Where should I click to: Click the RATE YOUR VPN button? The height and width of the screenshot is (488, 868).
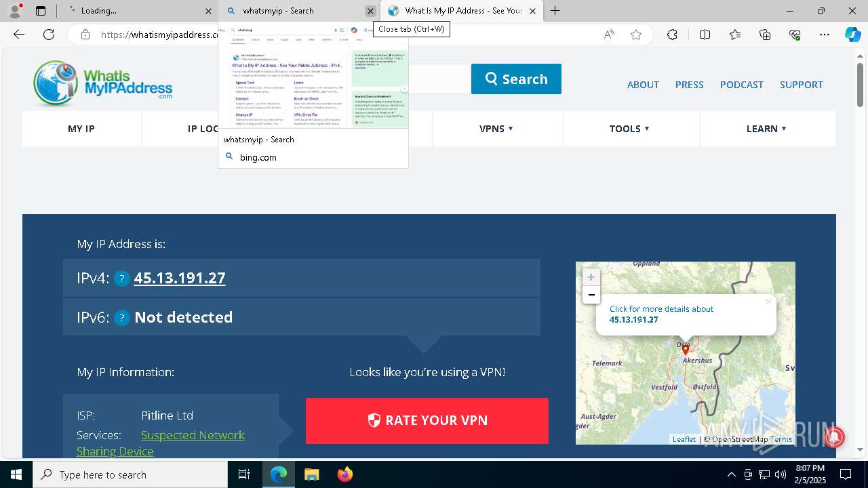pyautogui.click(x=427, y=421)
